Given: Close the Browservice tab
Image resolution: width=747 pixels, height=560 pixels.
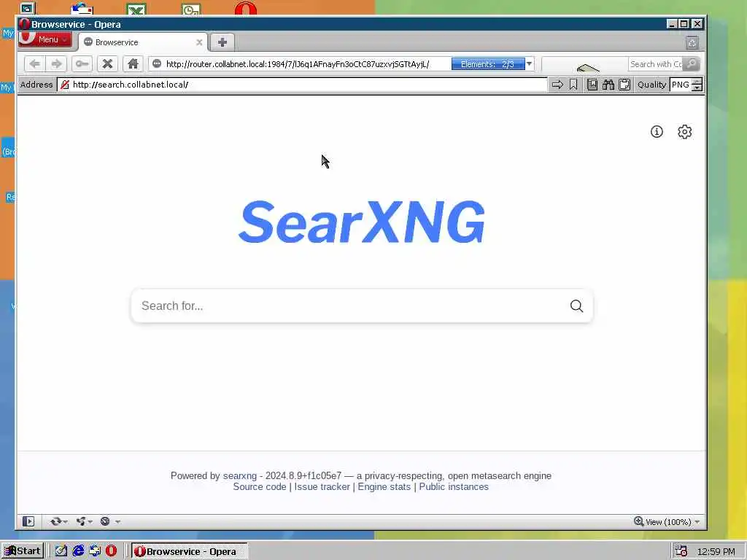Looking at the screenshot, I should pyautogui.click(x=199, y=42).
